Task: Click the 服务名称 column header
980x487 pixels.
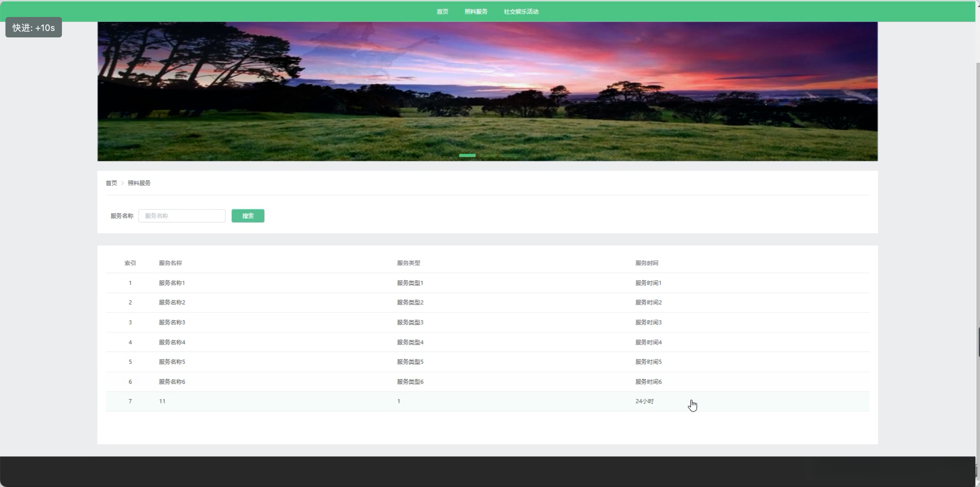Action: [x=170, y=263]
